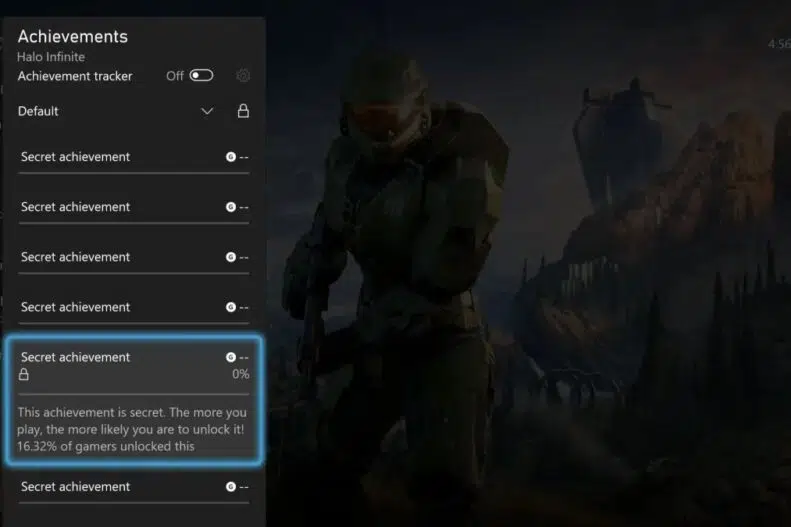Image resolution: width=791 pixels, height=527 pixels.
Task: Click the lock icon in the highlighted achievement
Action: click(24, 374)
